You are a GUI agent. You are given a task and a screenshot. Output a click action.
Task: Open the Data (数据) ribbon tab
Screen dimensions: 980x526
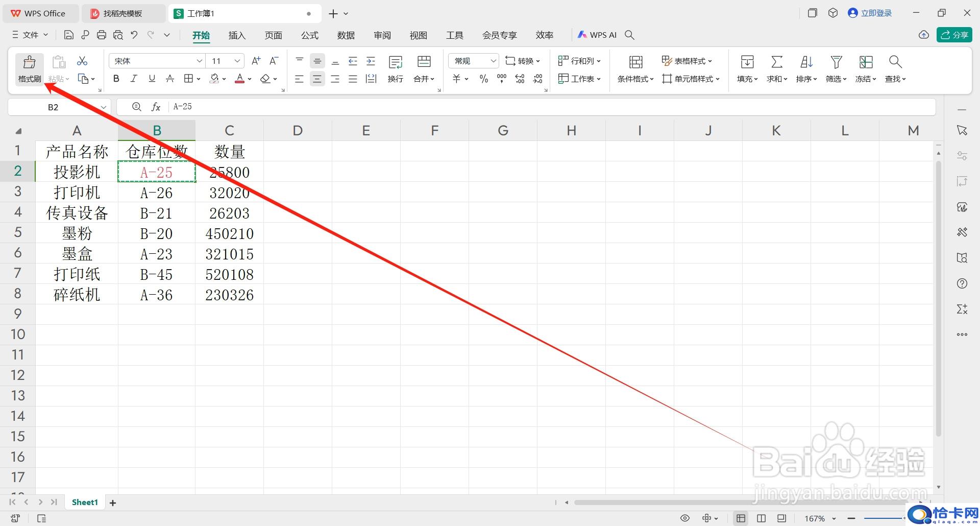346,35
